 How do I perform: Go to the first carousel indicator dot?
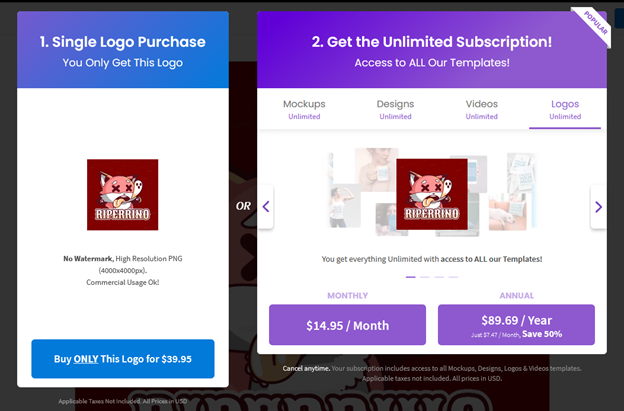pos(409,277)
